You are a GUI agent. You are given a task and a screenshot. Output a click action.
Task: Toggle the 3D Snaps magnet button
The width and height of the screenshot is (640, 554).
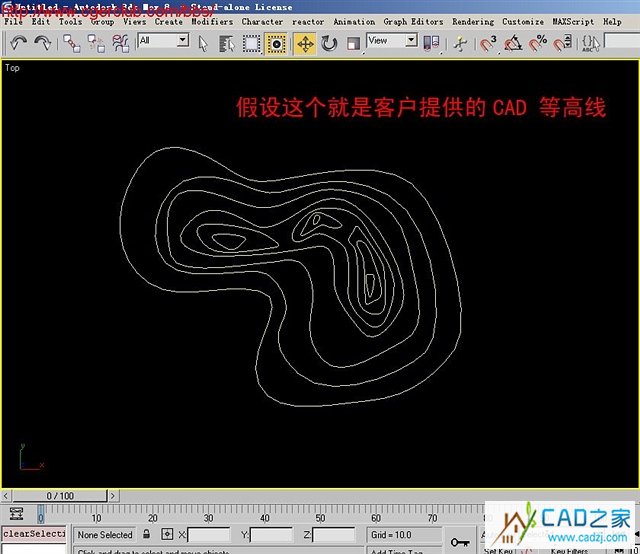pos(488,42)
